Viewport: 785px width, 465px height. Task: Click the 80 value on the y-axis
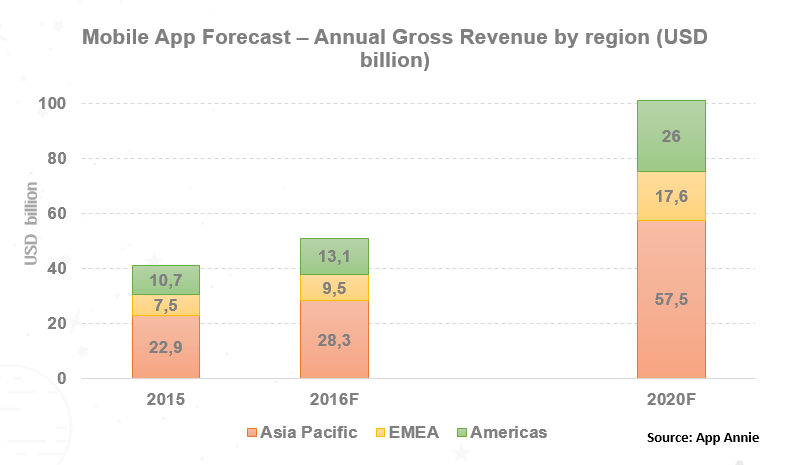(x=57, y=159)
